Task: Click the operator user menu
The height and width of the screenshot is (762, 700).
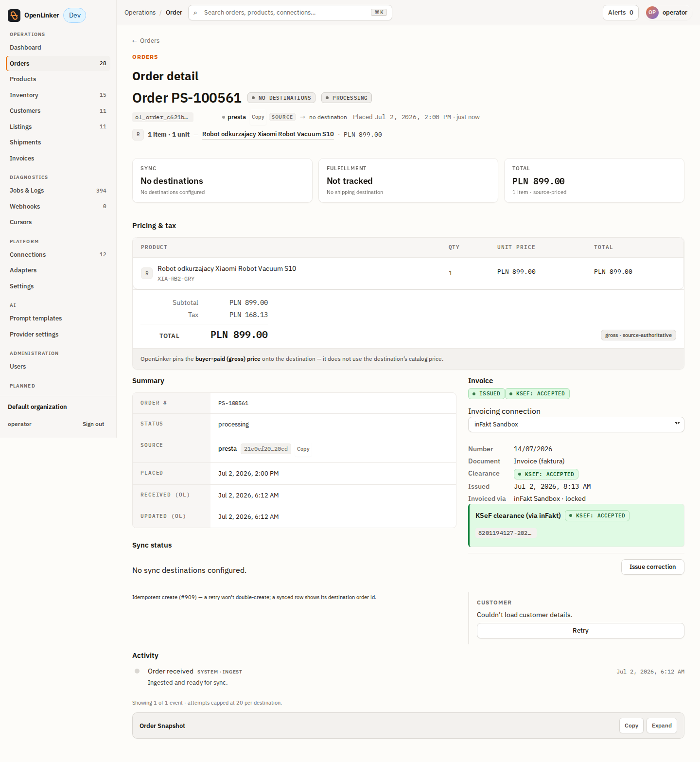Action: pyautogui.click(x=667, y=13)
